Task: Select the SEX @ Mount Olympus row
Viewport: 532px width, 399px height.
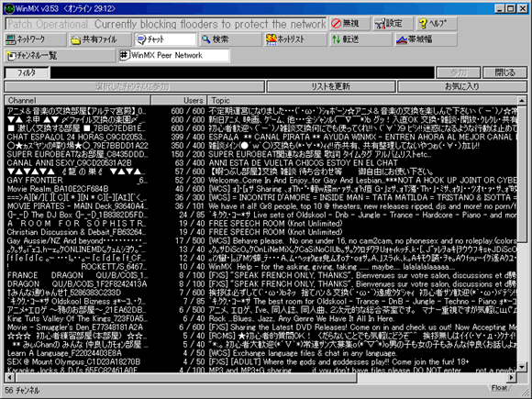Action: (x=260, y=362)
